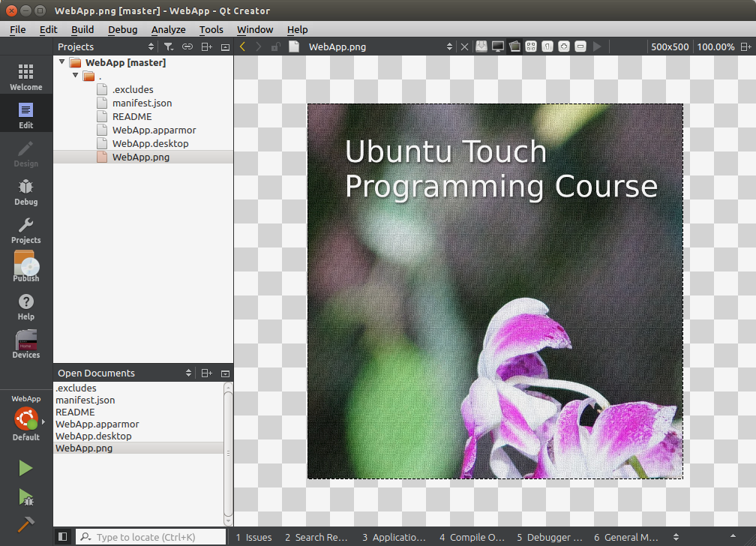Open the Debug menu
The width and height of the screenshot is (756, 546).
click(122, 29)
